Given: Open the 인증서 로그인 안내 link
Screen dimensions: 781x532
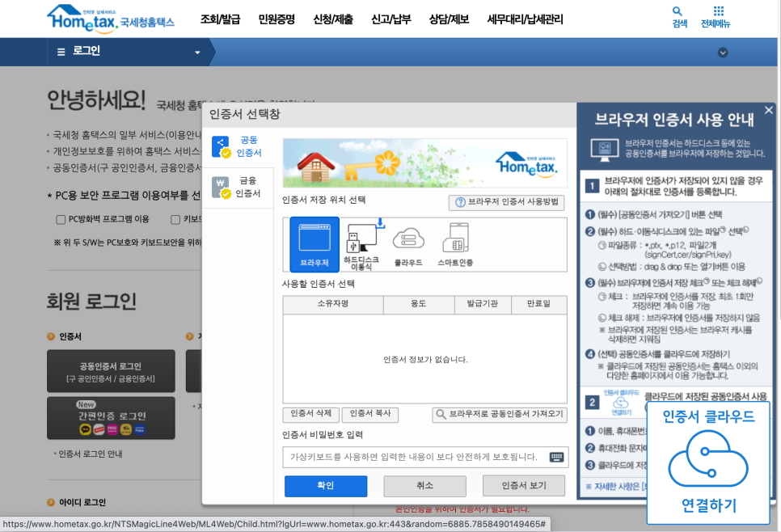Looking at the screenshot, I should tap(91, 454).
